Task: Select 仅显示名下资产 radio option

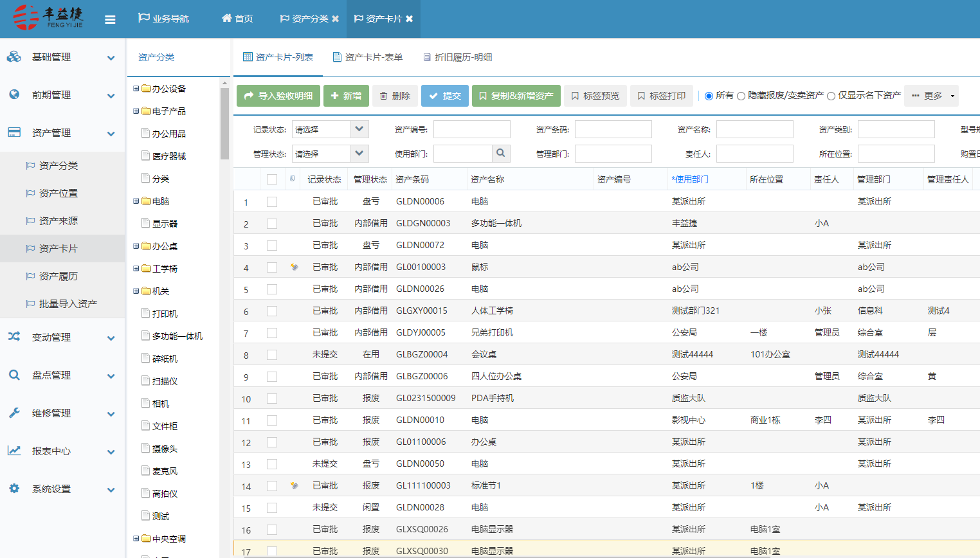Action: [x=831, y=96]
